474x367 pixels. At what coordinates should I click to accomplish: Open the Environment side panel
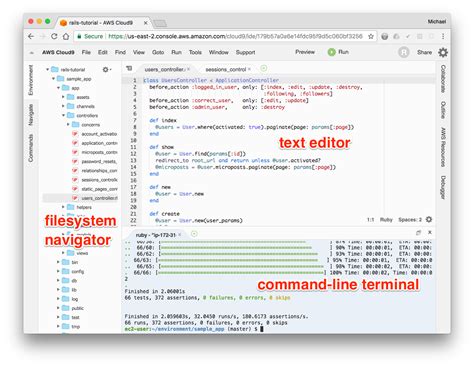[31, 80]
